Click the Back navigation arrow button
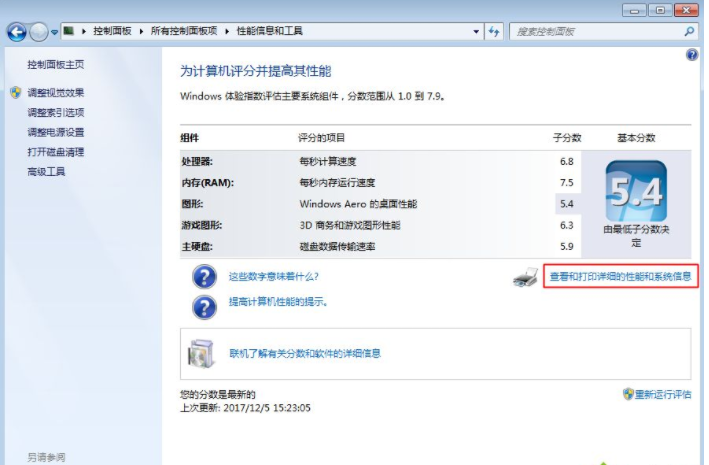This screenshot has width=709, height=465. (17, 32)
